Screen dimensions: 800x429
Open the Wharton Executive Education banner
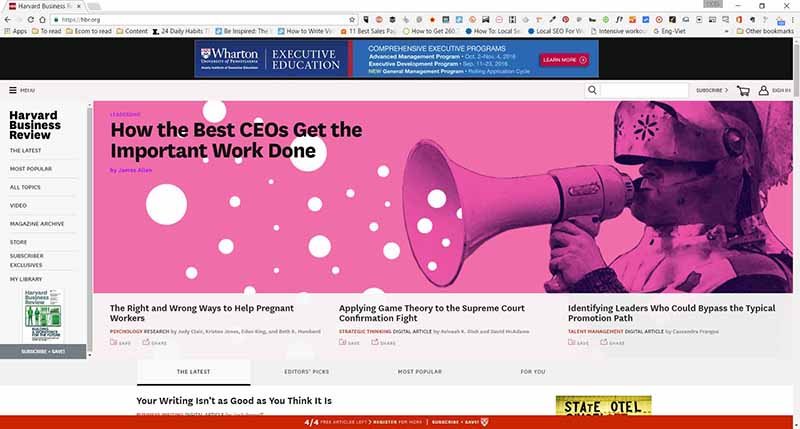(x=396, y=59)
